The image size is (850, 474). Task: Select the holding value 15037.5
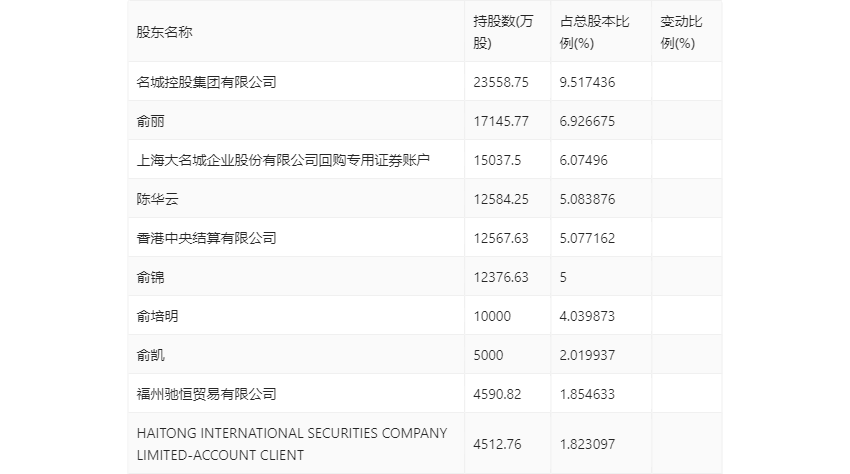tap(497, 161)
